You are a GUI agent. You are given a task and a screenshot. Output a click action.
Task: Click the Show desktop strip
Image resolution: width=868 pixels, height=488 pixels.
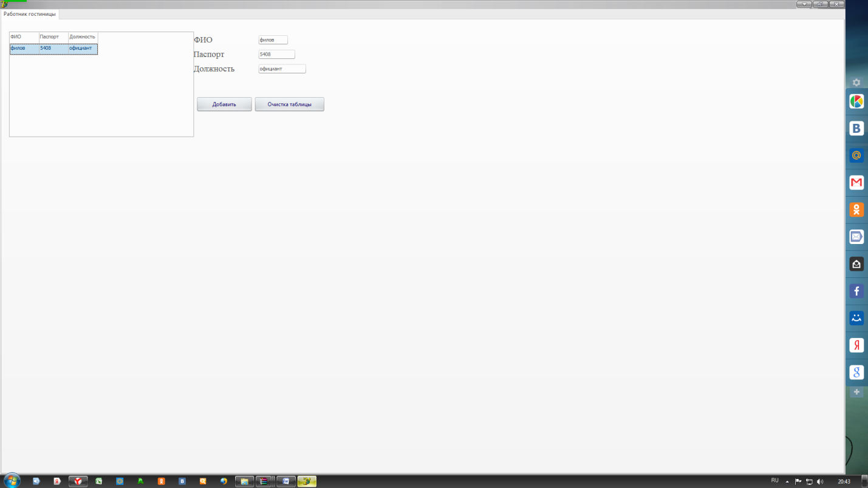[x=864, y=481]
